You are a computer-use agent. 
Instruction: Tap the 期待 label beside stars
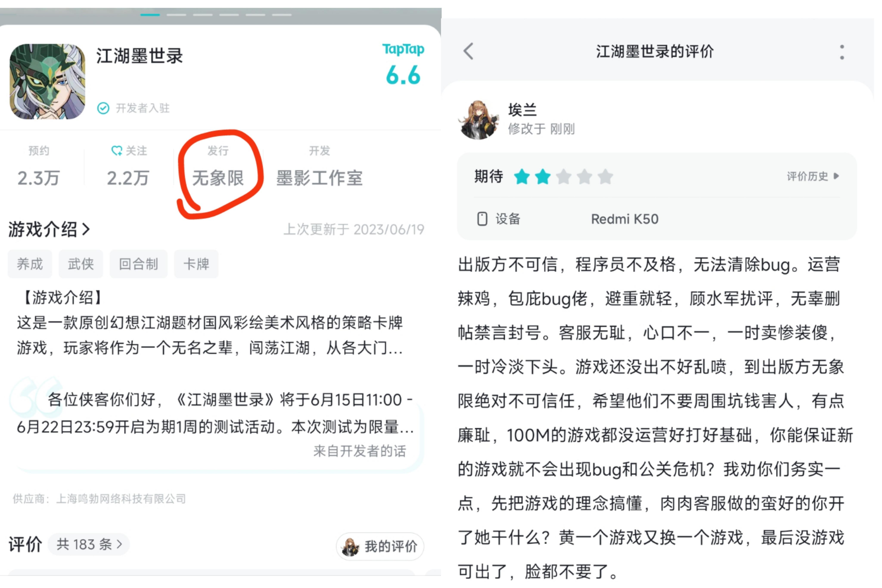click(x=488, y=176)
